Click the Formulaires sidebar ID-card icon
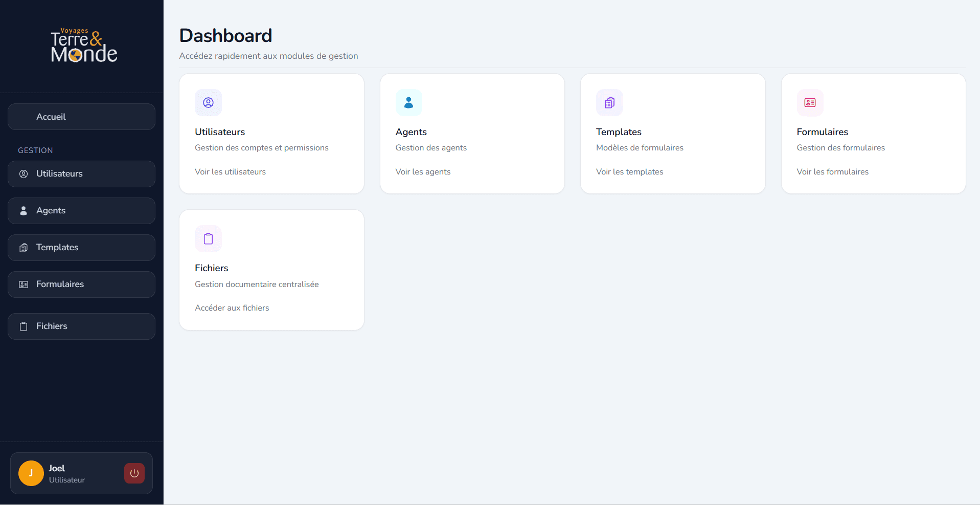980x505 pixels. point(24,284)
